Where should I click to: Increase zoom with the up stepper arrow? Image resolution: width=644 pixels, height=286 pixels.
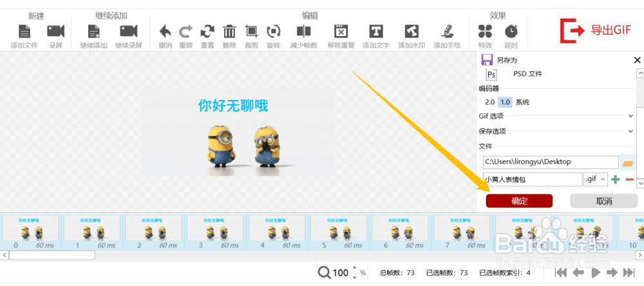[354, 269]
